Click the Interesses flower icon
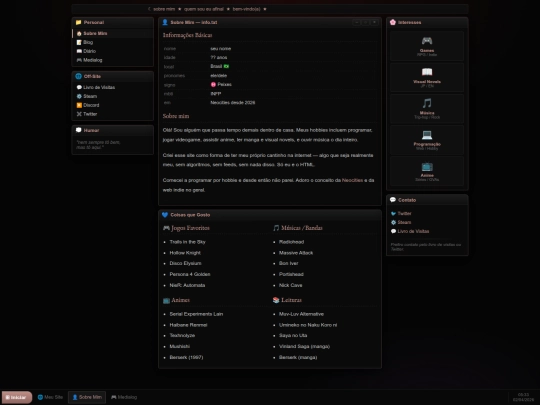The height and width of the screenshot is (405, 540). click(x=393, y=22)
